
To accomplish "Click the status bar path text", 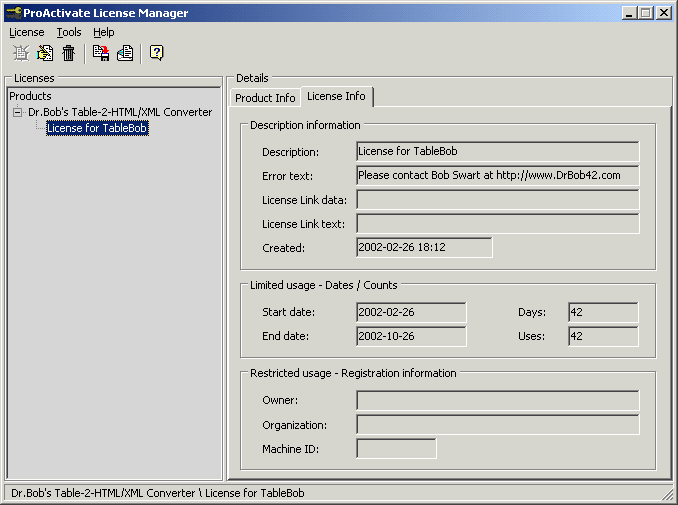I will point(158,493).
